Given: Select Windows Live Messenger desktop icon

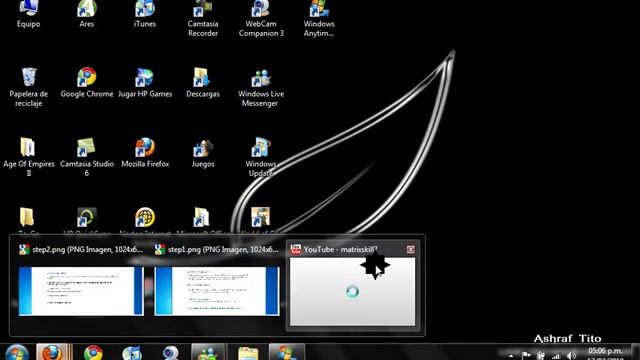Looking at the screenshot, I should coord(261,87).
